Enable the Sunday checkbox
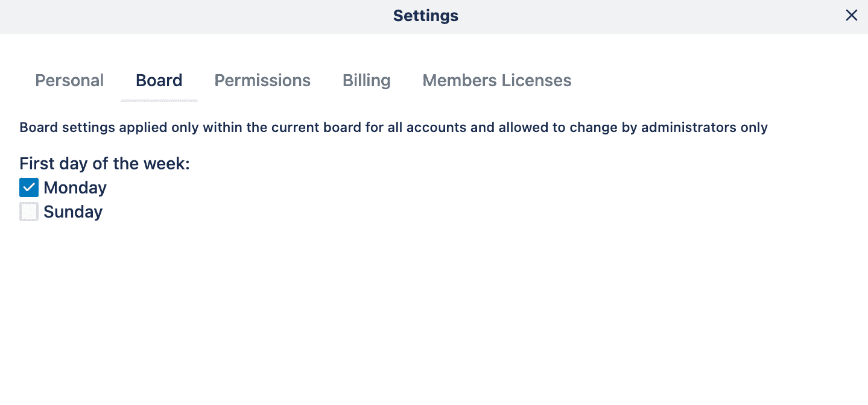Screen dimensions: 868x405 (29, 212)
